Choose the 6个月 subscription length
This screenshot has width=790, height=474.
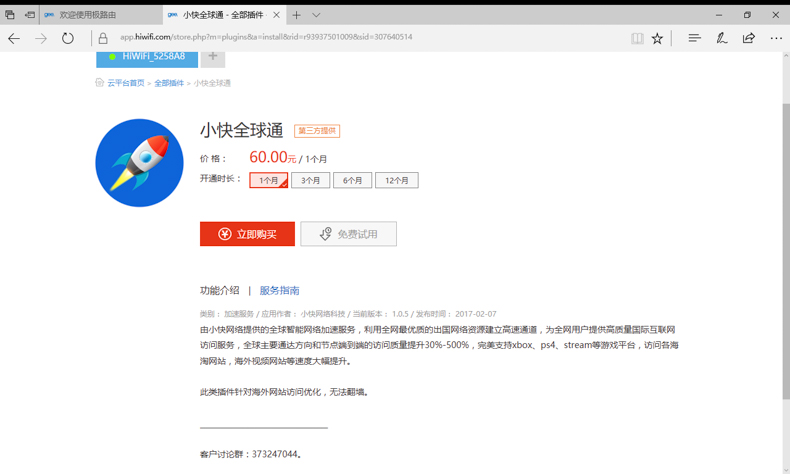click(x=353, y=181)
